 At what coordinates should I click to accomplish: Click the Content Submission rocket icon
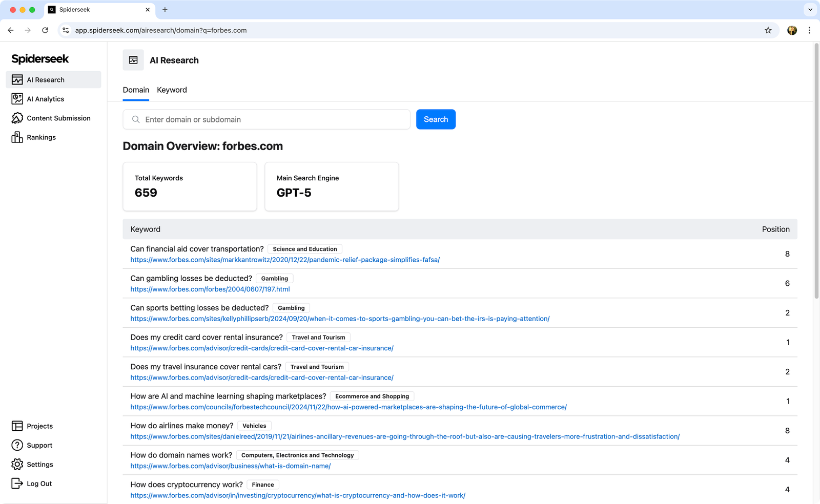(x=17, y=118)
